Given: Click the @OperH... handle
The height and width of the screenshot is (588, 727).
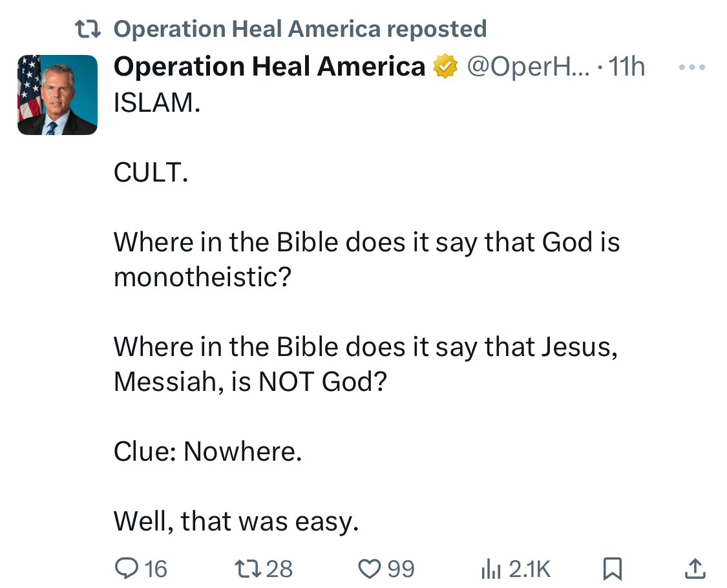Looking at the screenshot, I should coord(528,67).
